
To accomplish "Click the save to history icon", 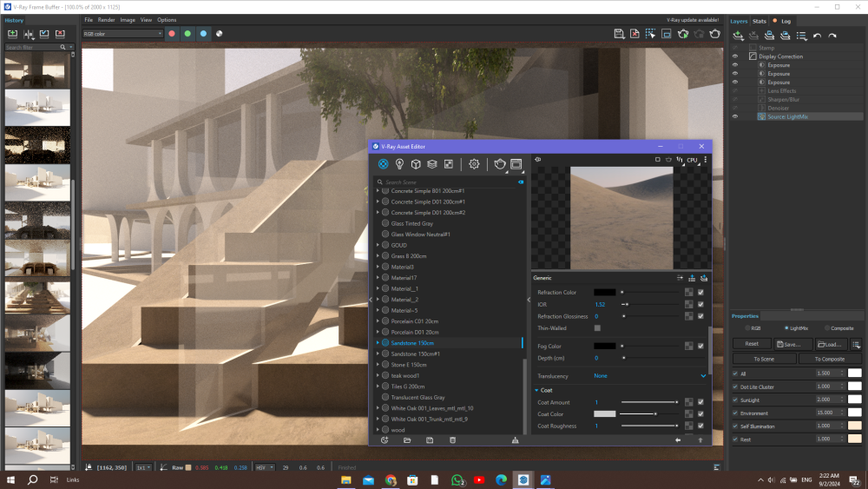I will tap(13, 34).
